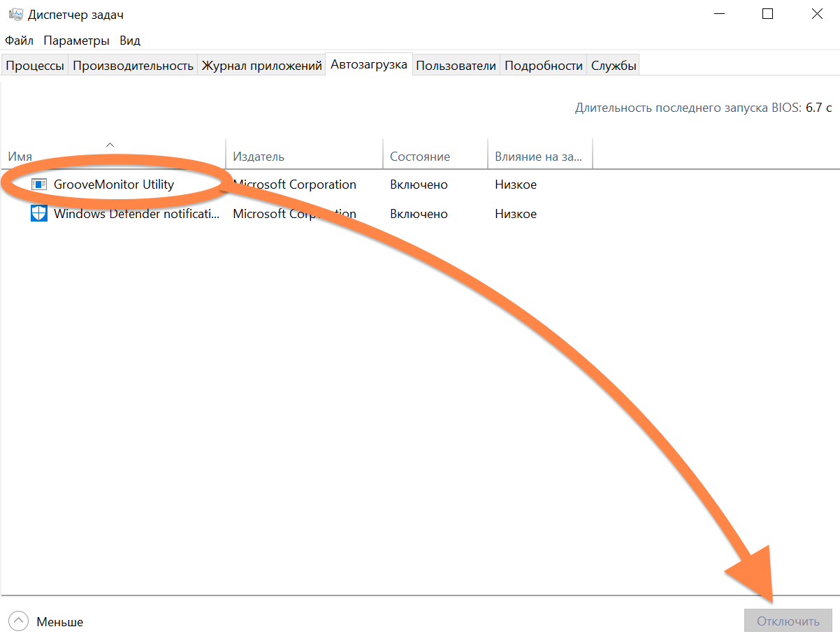Switch to the Пользователи tab

[x=456, y=66]
